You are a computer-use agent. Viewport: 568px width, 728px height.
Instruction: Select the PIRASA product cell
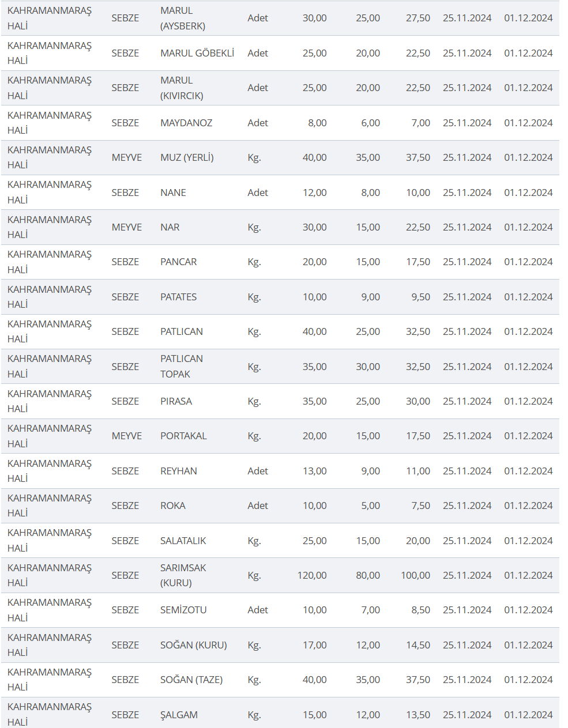coord(176,401)
